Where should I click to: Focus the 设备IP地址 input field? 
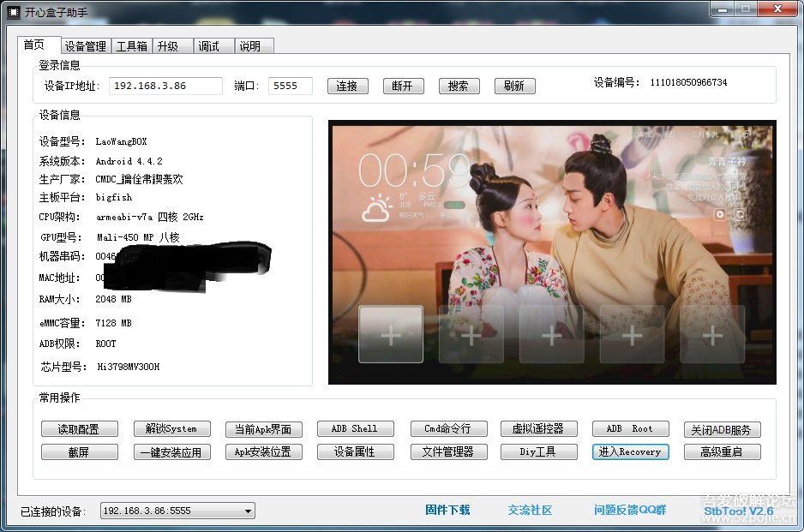point(165,87)
